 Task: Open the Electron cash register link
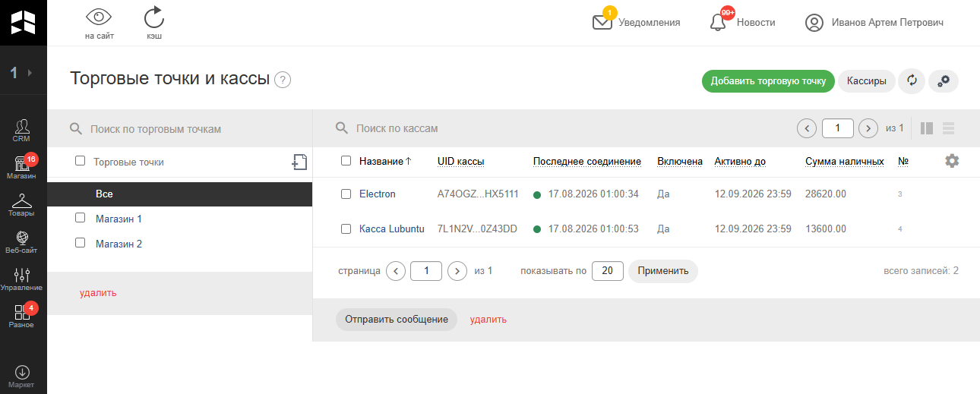pyautogui.click(x=378, y=194)
